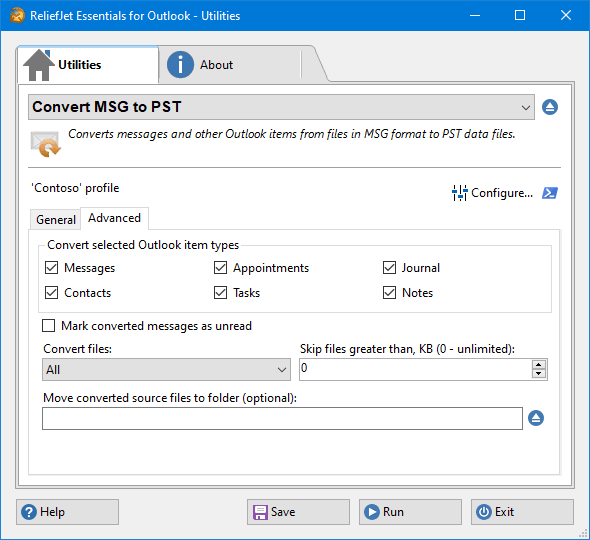Click Run to start conversion

pyautogui.click(x=410, y=512)
